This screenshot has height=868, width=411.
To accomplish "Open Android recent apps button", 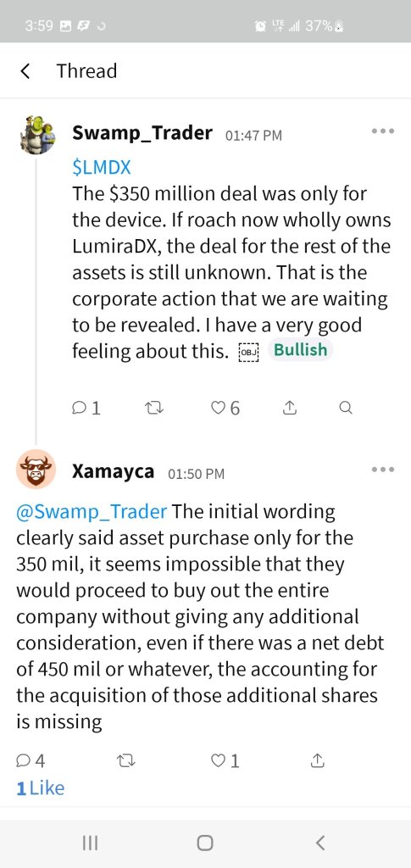I will (90, 843).
